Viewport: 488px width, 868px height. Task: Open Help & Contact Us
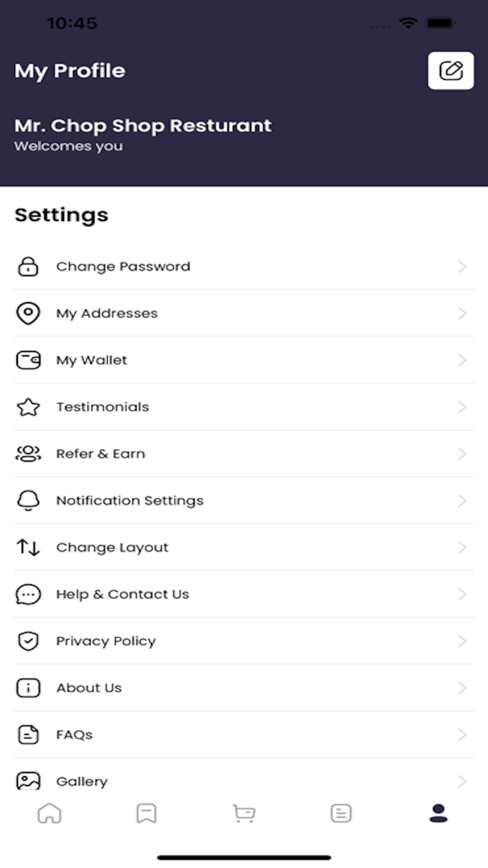click(244, 594)
